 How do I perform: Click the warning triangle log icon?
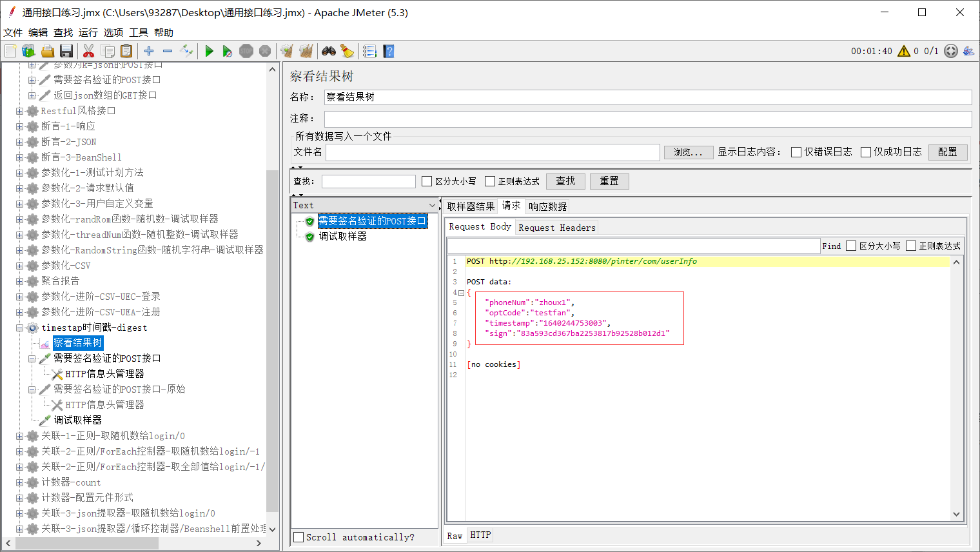point(904,51)
